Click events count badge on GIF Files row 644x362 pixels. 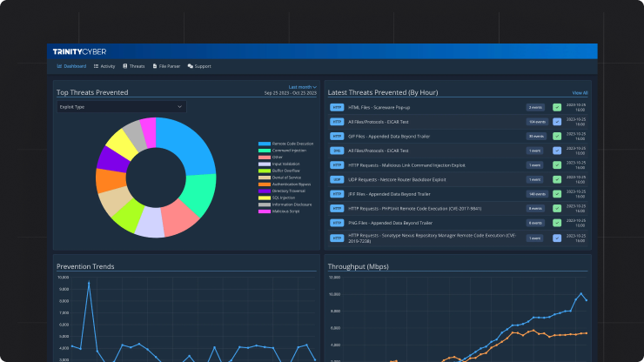(x=536, y=136)
